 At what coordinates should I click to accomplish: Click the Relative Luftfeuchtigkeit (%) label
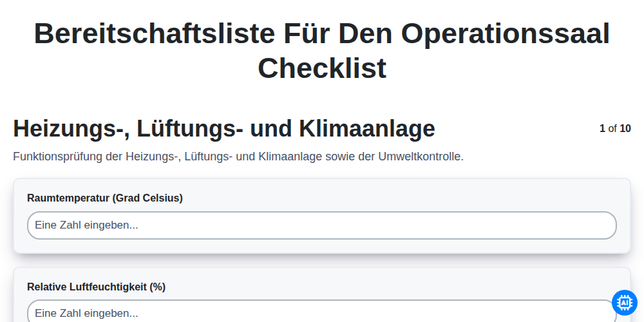click(96, 287)
